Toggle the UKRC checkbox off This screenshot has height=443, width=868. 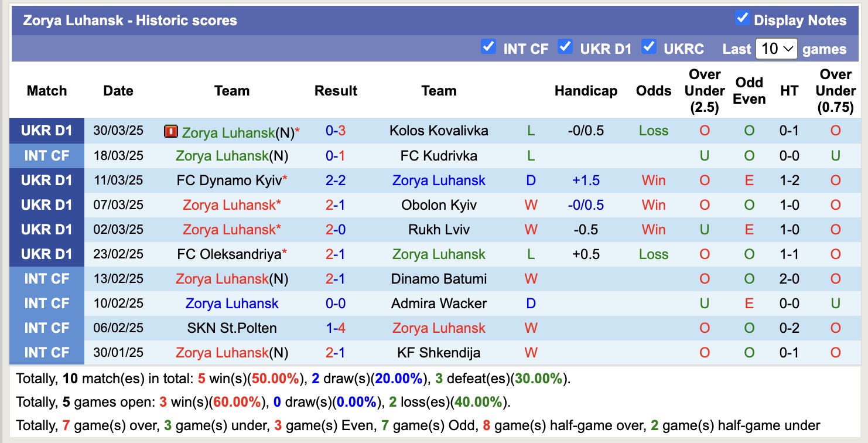(x=649, y=47)
